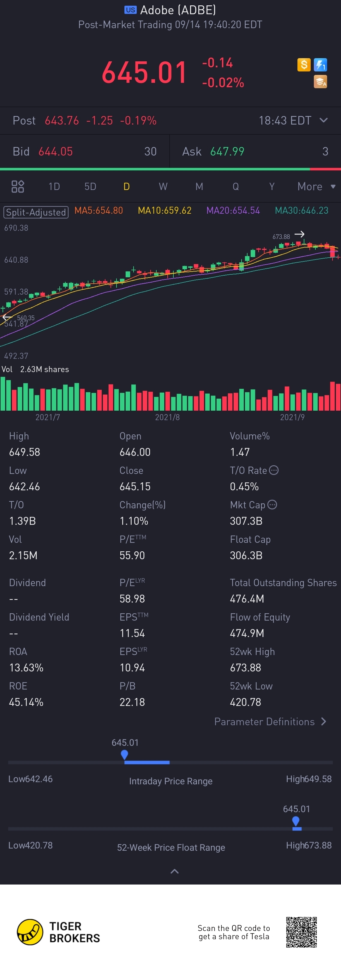Click the right arrow near 673.88 on chart
The width and height of the screenshot is (341, 980).
300,234
